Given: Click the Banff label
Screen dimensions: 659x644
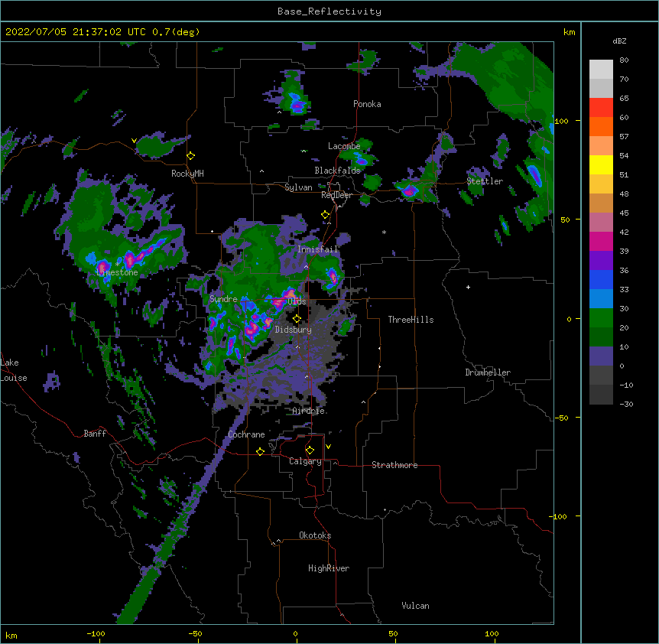Looking at the screenshot, I should [x=95, y=434].
